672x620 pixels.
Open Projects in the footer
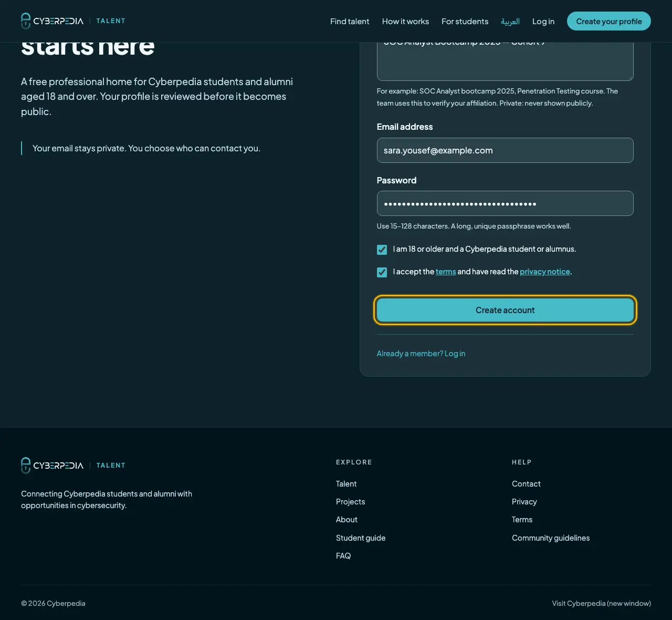(350, 502)
